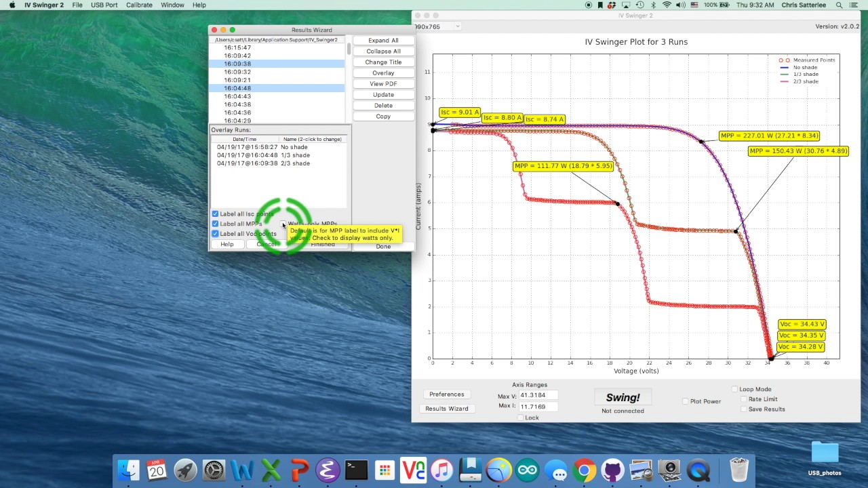This screenshot has height=488, width=868.
Task: Open iTunes from the dock
Action: click(441, 470)
